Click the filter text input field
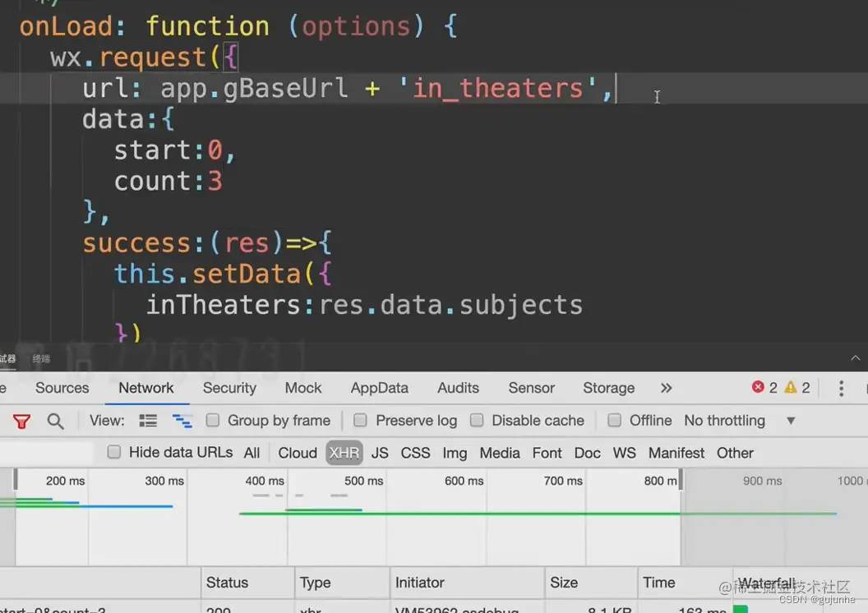This screenshot has width=868, height=613. click(47, 453)
